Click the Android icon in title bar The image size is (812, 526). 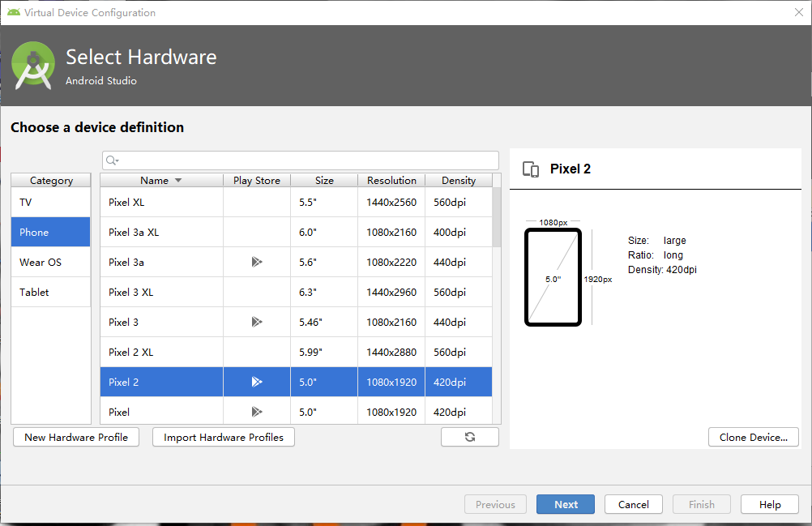point(14,12)
